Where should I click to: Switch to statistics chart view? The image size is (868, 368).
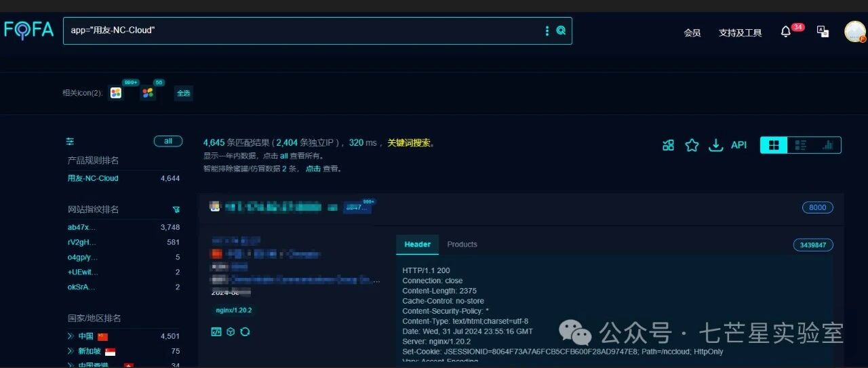827,145
